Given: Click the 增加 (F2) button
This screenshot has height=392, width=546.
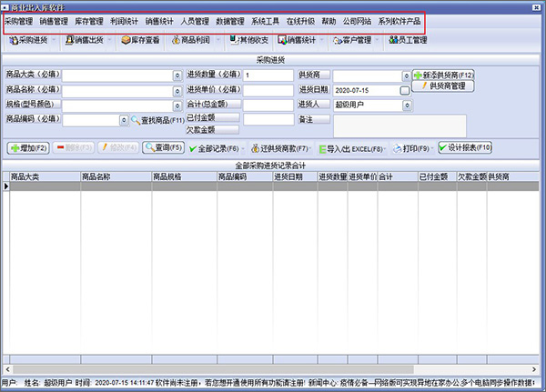Looking at the screenshot, I should pos(29,147).
